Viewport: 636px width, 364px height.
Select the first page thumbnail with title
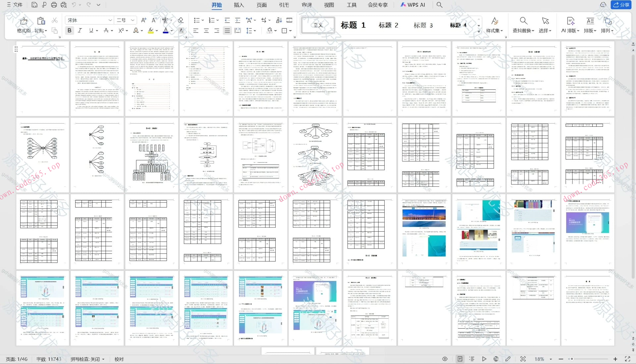[x=42, y=78]
